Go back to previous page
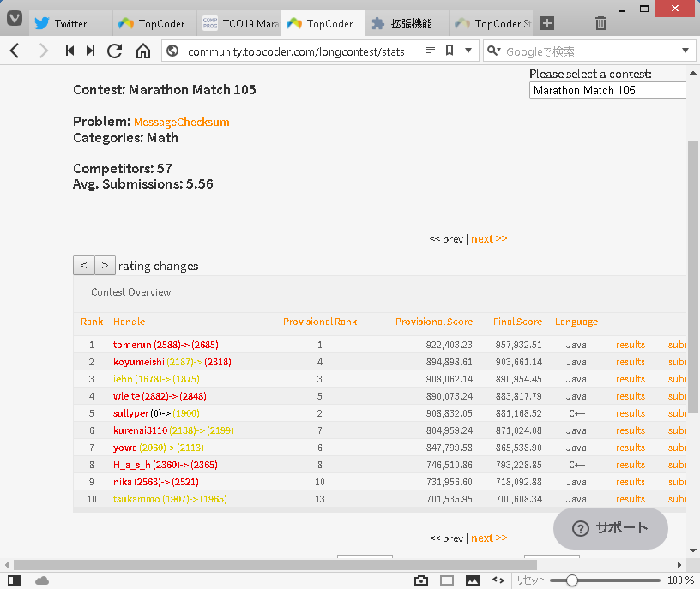 pyautogui.click(x=15, y=51)
